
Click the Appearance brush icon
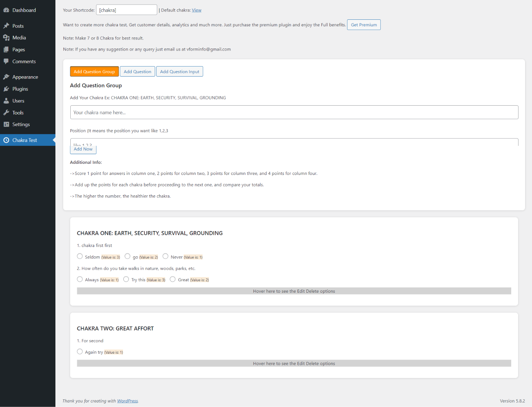tap(6, 77)
